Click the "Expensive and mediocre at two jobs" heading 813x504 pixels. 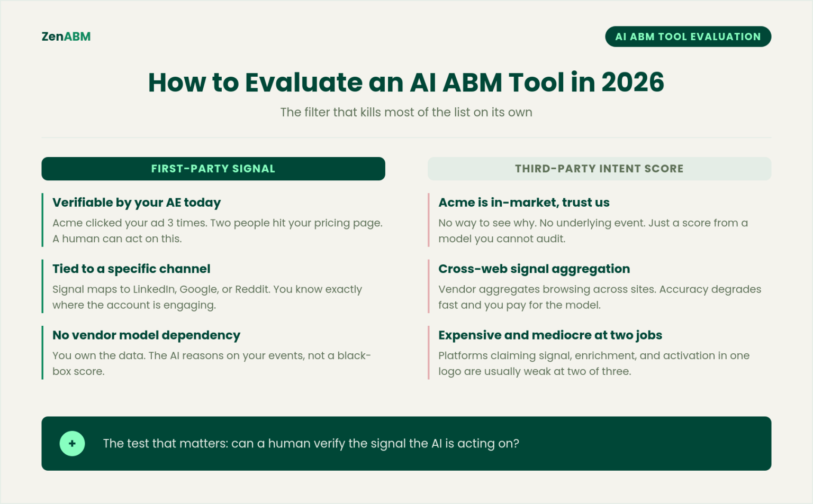point(550,335)
